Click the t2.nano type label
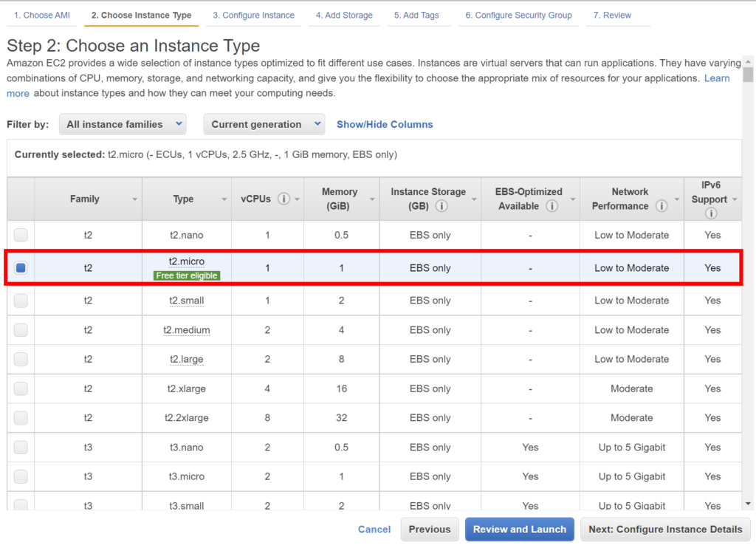The width and height of the screenshot is (756, 548). tap(187, 235)
